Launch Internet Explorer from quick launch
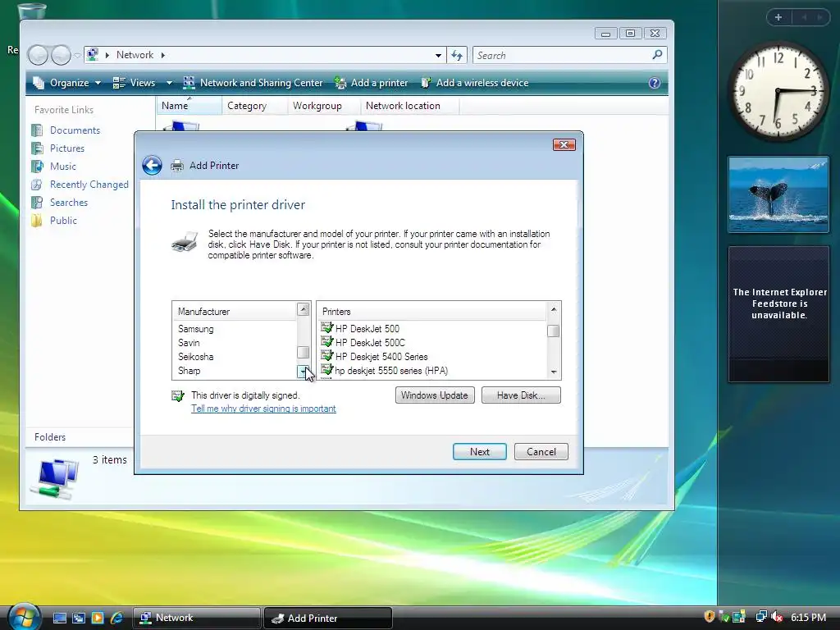The image size is (840, 630). point(116,618)
